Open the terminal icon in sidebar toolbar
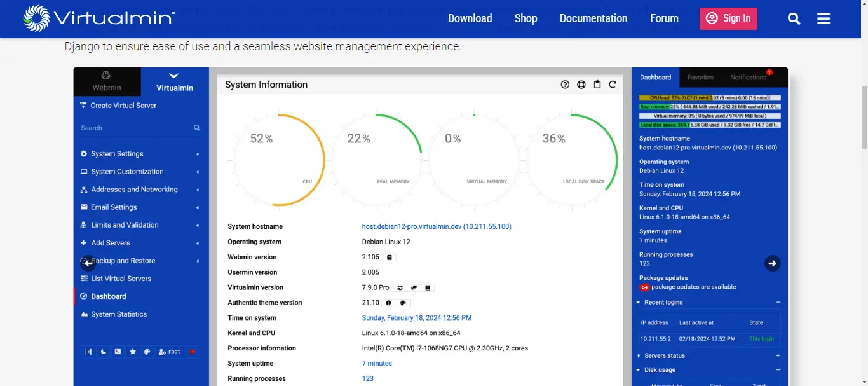 (x=118, y=352)
